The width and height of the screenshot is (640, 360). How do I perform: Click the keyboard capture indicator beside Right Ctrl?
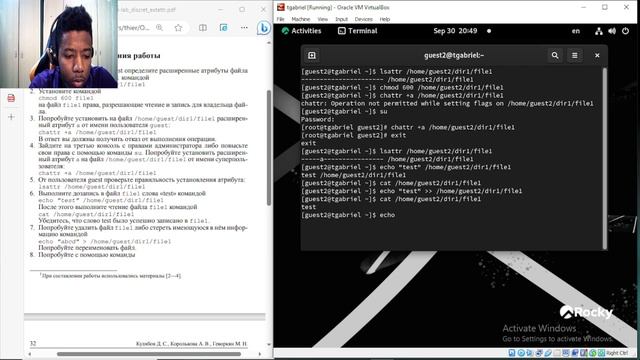(602, 353)
